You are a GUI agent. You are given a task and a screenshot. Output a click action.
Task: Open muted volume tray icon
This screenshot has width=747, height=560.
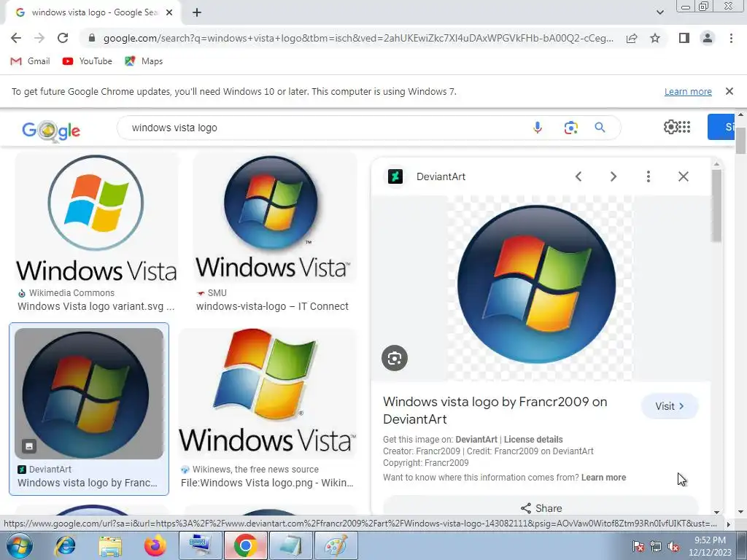[673, 547]
